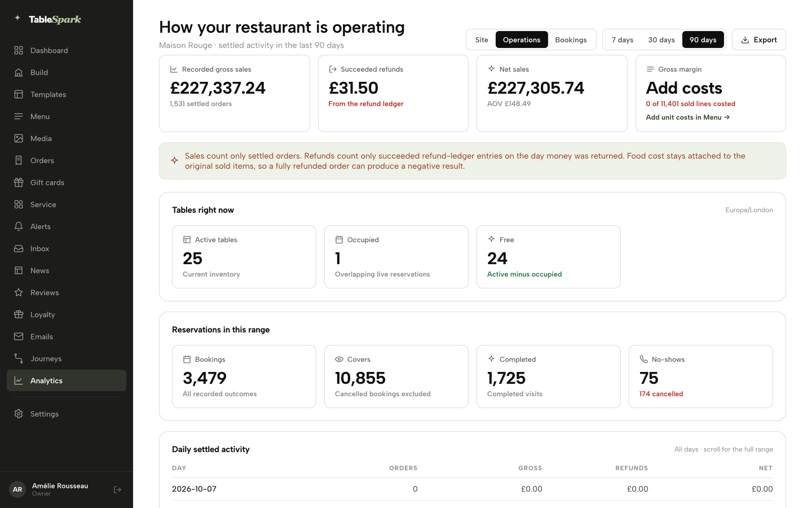812x508 pixels.
Task: Click the sign-out icon beside Amélie Rousseau
Action: click(x=117, y=489)
